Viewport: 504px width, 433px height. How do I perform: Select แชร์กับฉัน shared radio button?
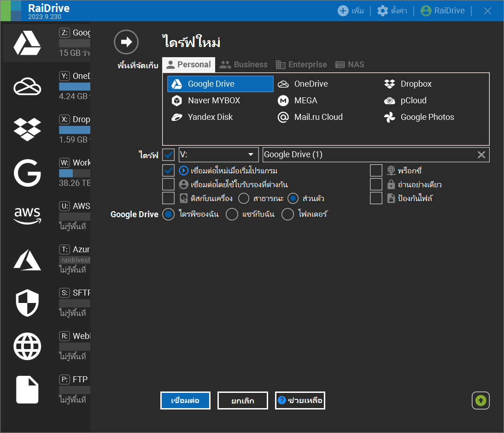point(232,214)
